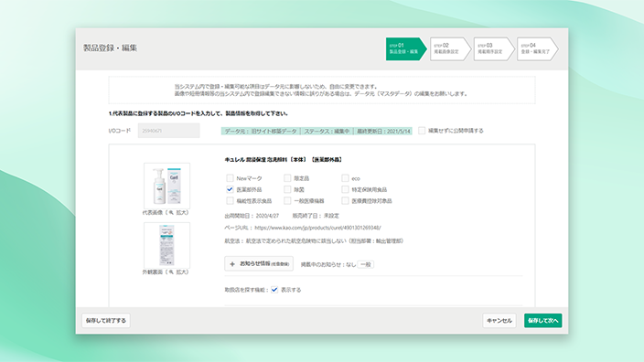Image resolution: width=644 pixels, height=362 pixels.
Task: Uncheck the 医薬部外品 checkbox
Action: pos(230,189)
